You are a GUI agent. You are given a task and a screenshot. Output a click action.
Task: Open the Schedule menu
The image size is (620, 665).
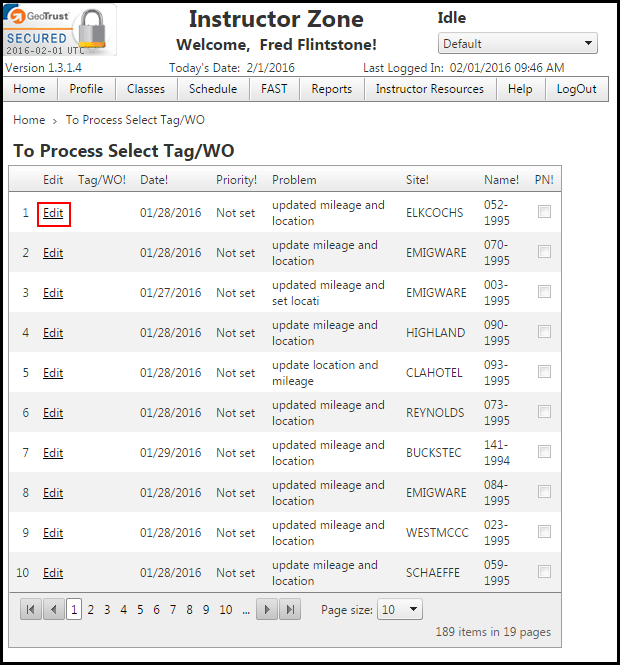pyautogui.click(x=213, y=89)
